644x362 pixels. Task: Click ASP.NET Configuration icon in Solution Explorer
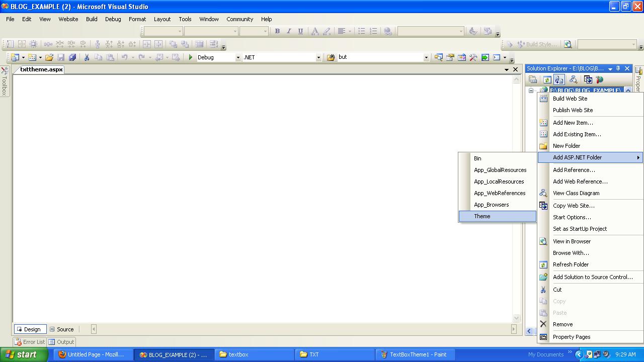coord(599,79)
